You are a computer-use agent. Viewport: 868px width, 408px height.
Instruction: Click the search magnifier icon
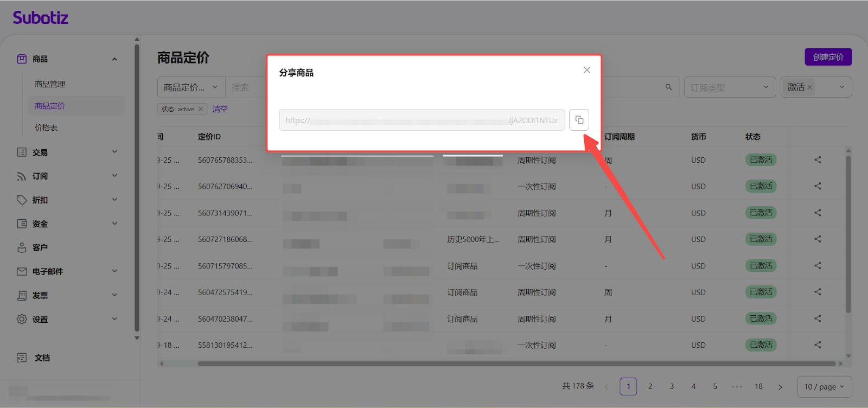point(668,87)
